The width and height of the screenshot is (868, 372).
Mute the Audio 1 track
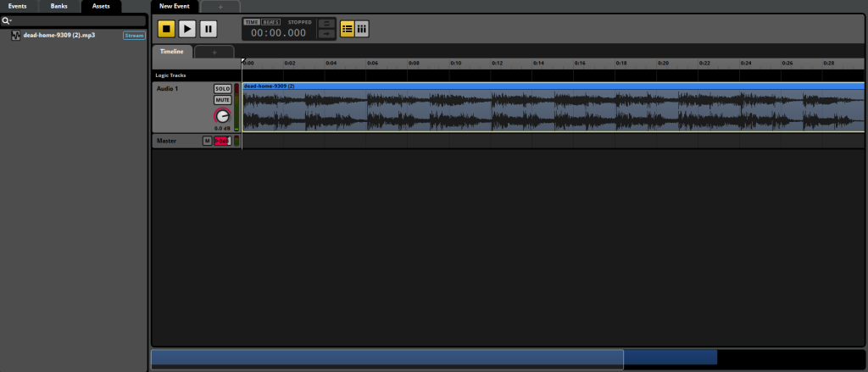tap(222, 100)
